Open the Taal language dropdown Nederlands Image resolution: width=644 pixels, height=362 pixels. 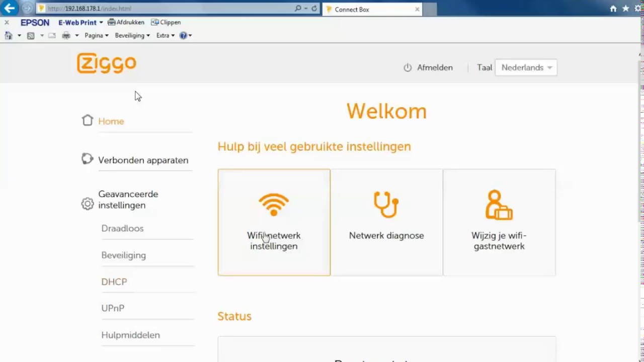[x=526, y=67]
